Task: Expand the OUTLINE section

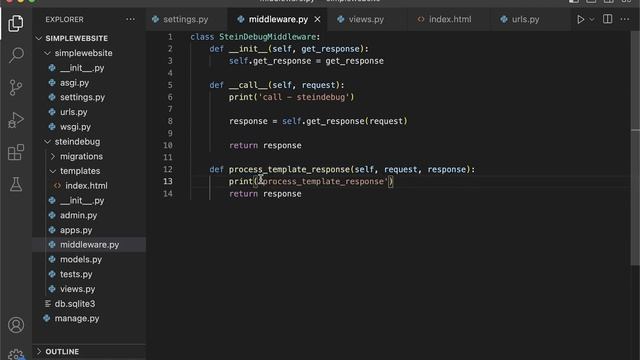Action: (62, 351)
